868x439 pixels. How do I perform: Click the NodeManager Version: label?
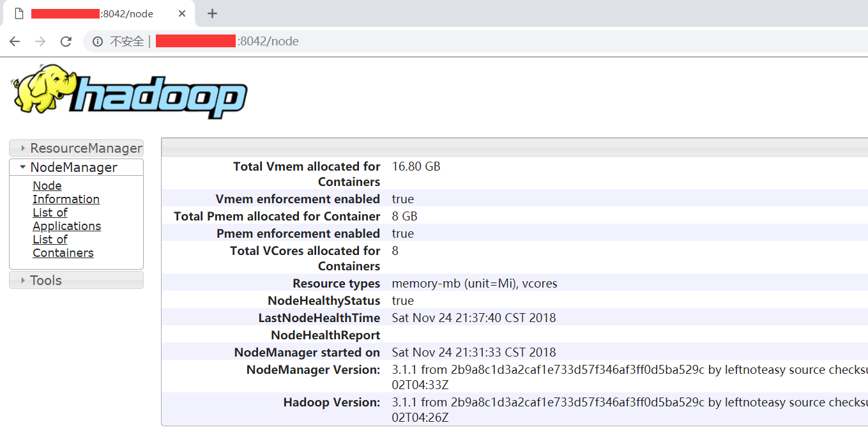point(314,369)
